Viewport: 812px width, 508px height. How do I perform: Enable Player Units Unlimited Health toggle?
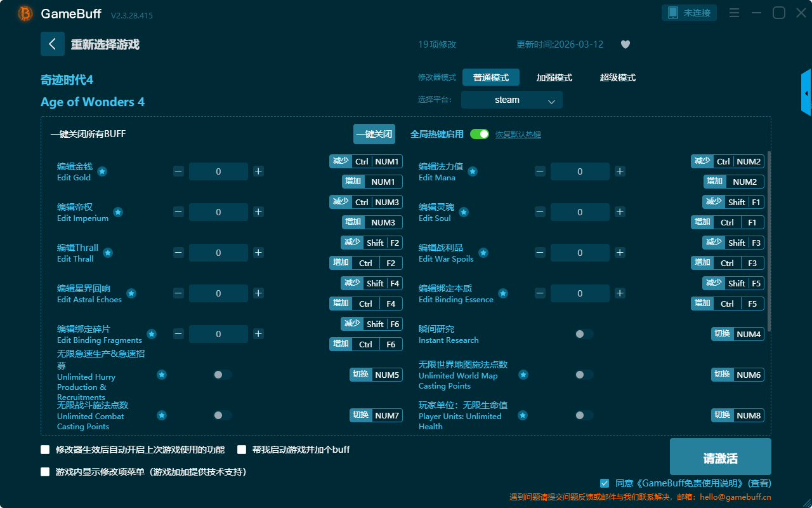coord(584,415)
